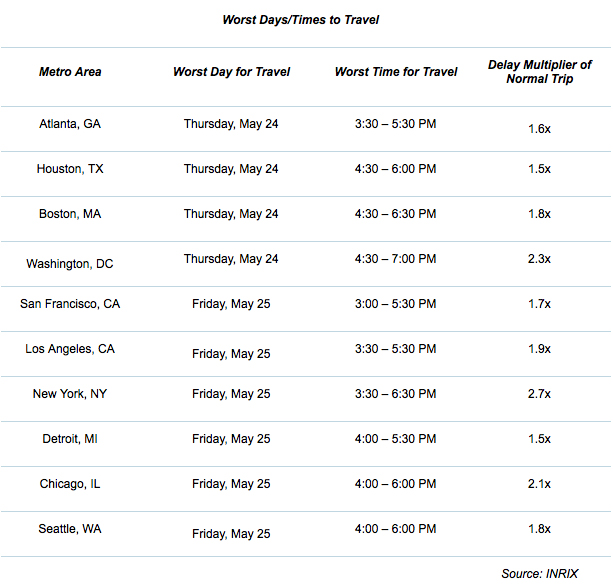This screenshot has height=587, width=613.
Task: Click the Boston, MA metro cell
Action: [x=70, y=214]
